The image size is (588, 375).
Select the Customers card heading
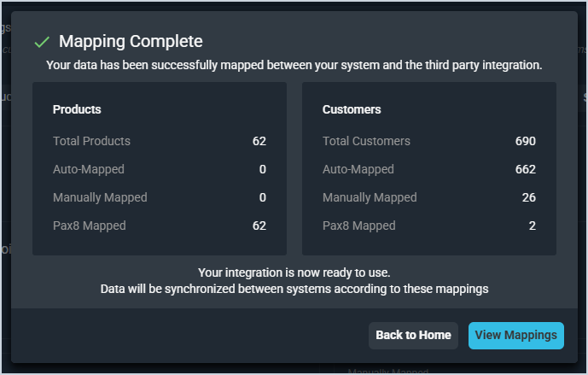[x=352, y=109]
